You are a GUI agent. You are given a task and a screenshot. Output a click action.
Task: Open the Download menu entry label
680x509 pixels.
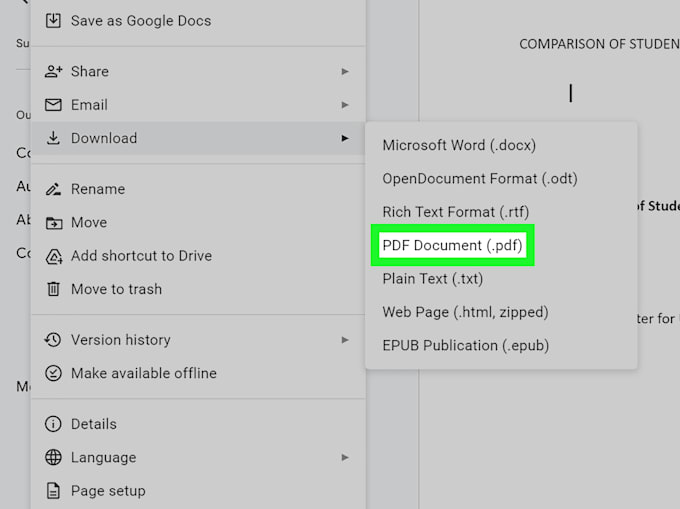(104, 138)
